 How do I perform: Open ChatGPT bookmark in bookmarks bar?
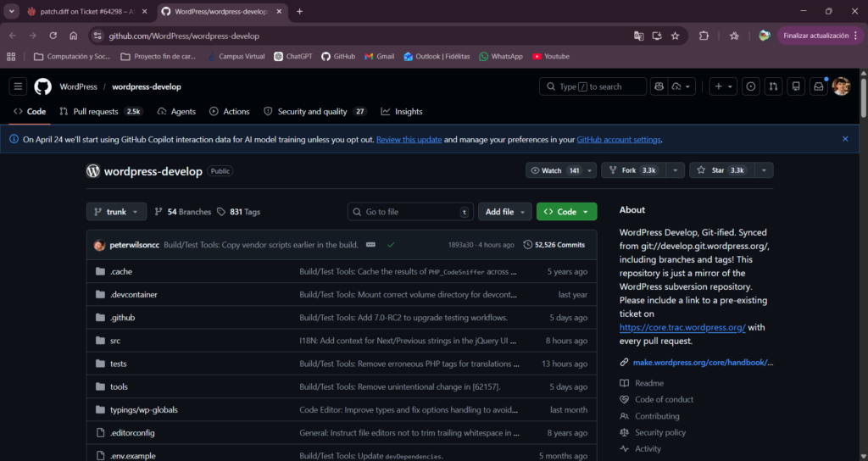click(x=292, y=57)
